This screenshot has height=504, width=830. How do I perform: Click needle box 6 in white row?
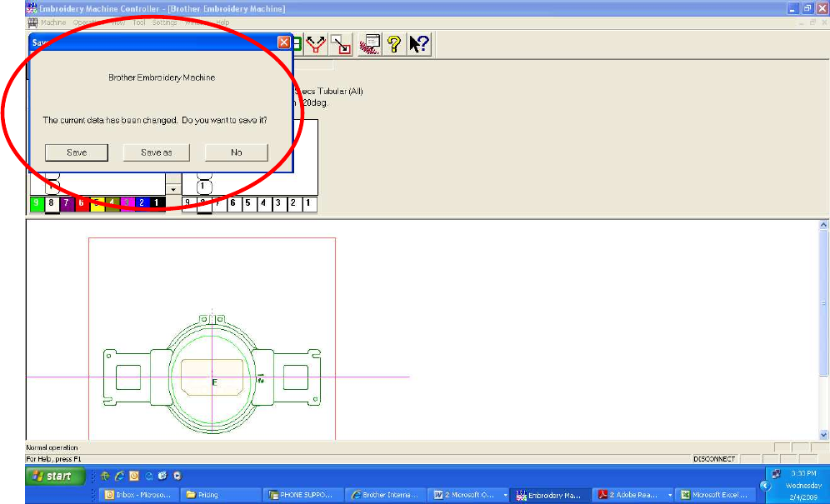point(233,204)
